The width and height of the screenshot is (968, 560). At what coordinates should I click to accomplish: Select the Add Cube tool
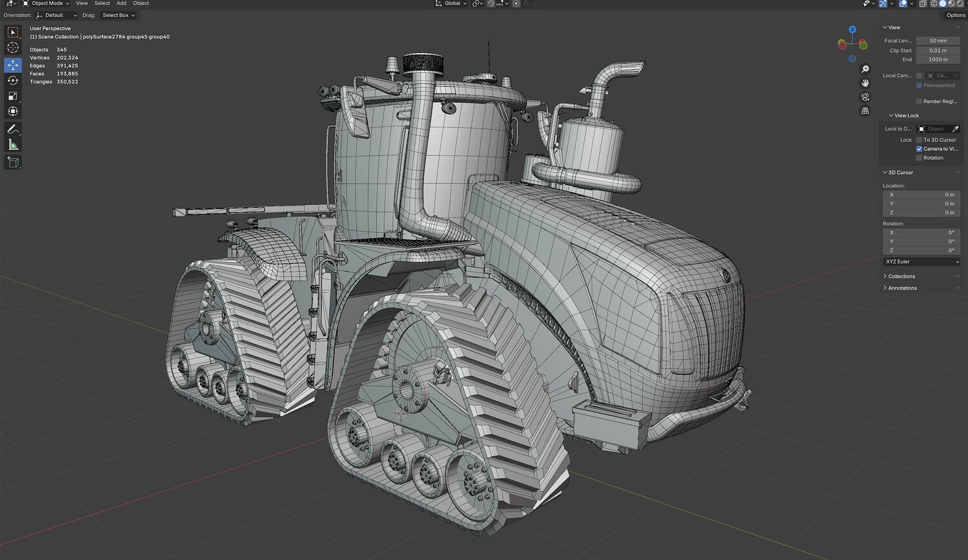pyautogui.click(x=13, y=162)
